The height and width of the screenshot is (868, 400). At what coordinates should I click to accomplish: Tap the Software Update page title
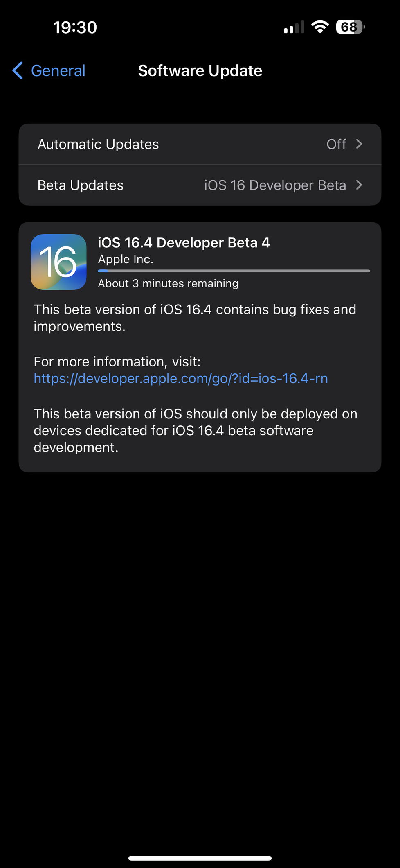click(200, 70)
